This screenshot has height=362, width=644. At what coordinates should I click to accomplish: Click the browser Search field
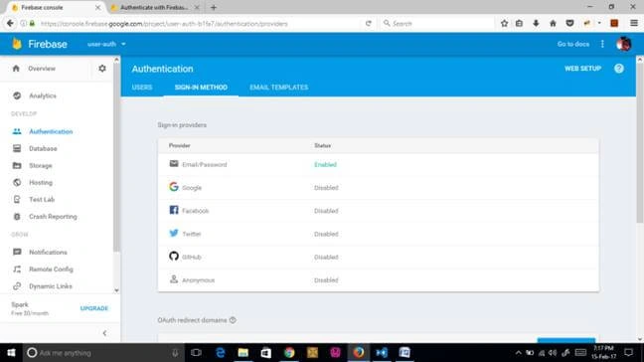(437, 24)
